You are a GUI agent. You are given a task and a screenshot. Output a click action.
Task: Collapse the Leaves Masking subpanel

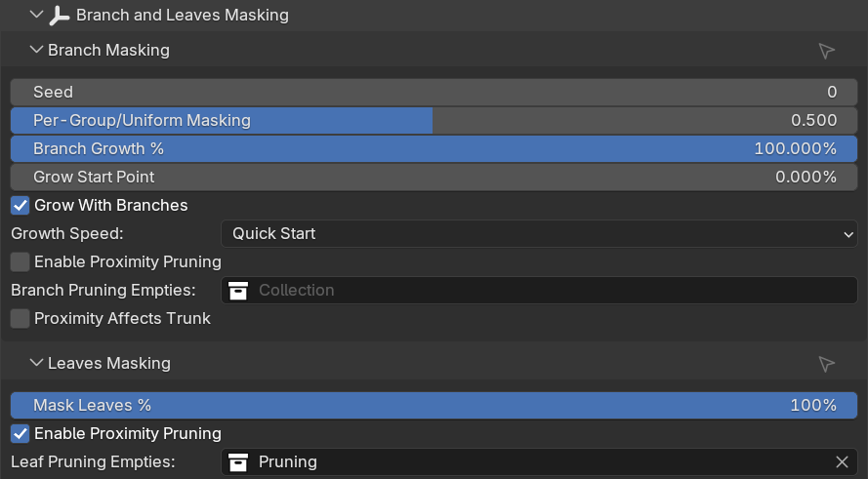pyautogui.click(x=36, y=363)
